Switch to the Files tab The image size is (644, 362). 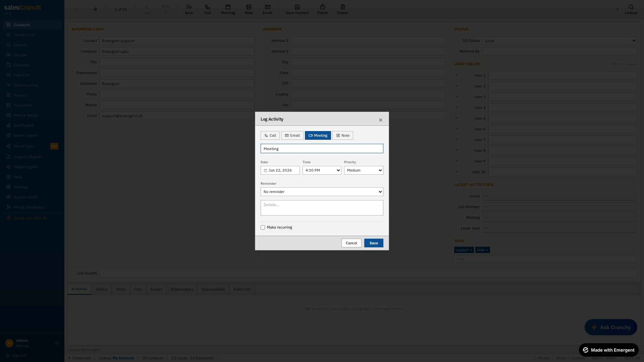[x=138, y=289]
